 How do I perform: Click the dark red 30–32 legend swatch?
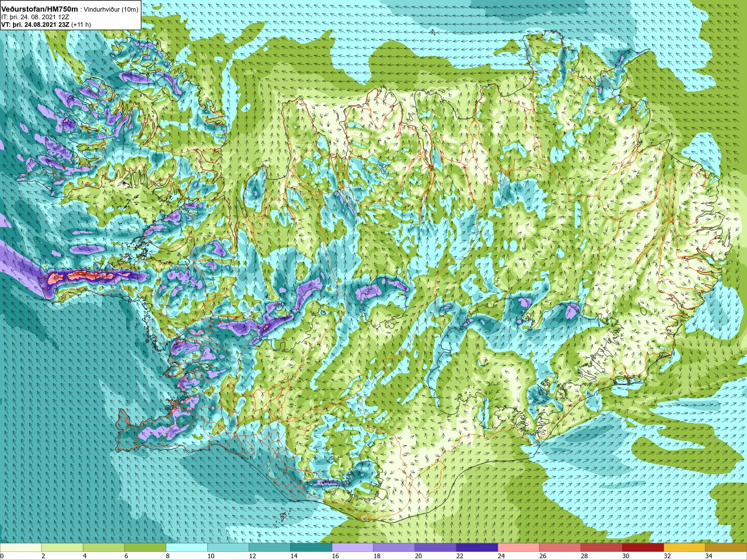click(643, 548)
